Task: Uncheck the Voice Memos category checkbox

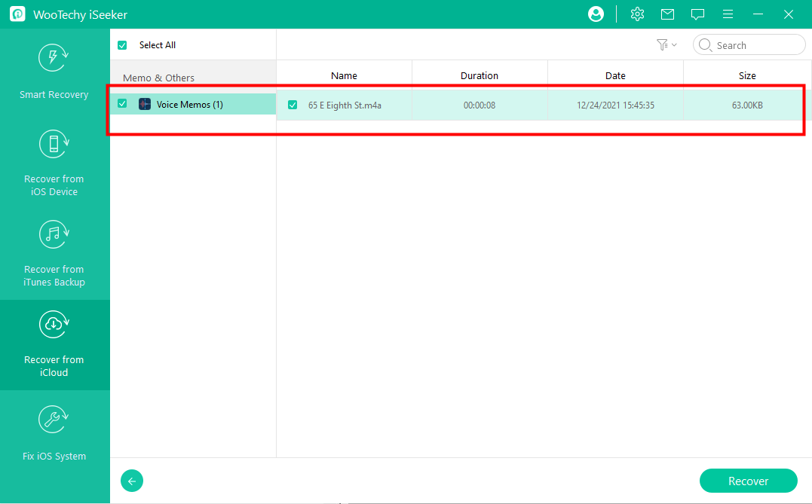Action: point(122,104)
